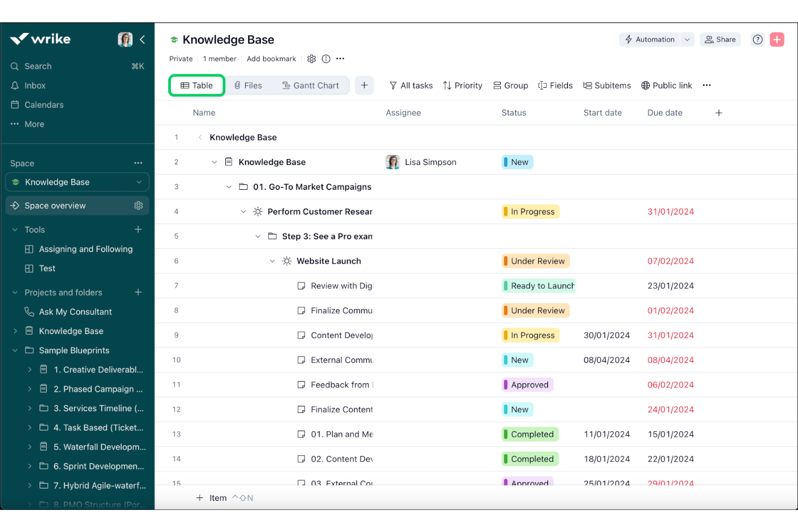Add new project or folder

click(138, 292)
